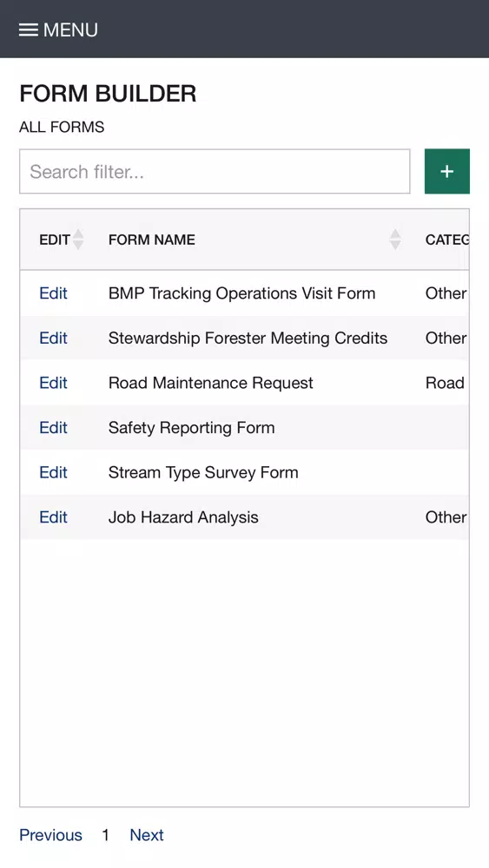Edit the Road Maintenance Request form
The image size is (489, 868).
53,383
